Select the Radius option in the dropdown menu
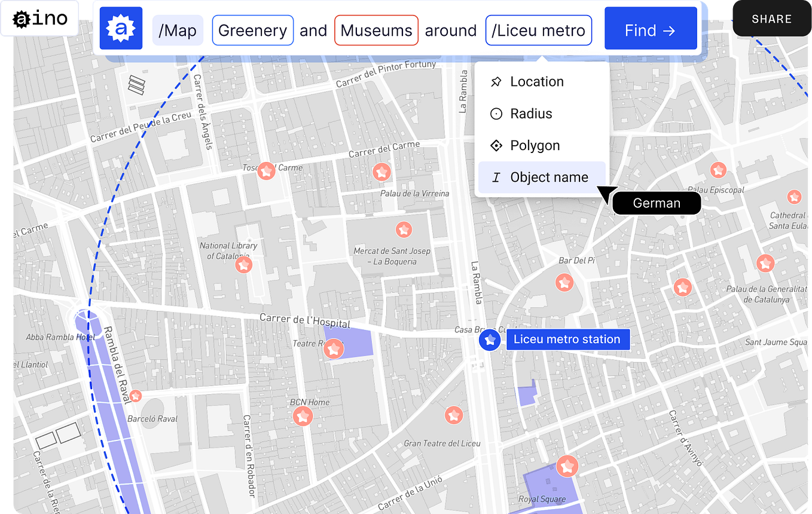Screen dimensions: 812x514 (532, 114)
